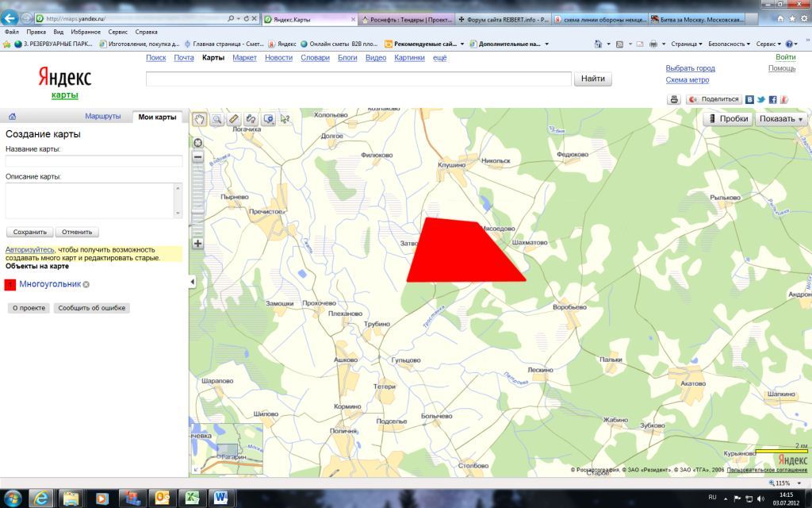812x508 pixels.
Task: Open the home icon tab in the sidebar
Action: pyautogui.click(x=13, y=117)
